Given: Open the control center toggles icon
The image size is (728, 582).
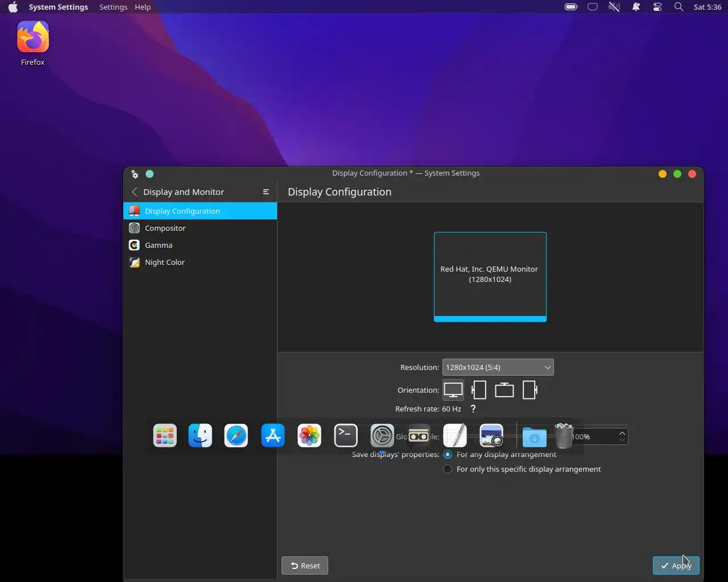Looking at the screenshot, I should coord(657,7).
